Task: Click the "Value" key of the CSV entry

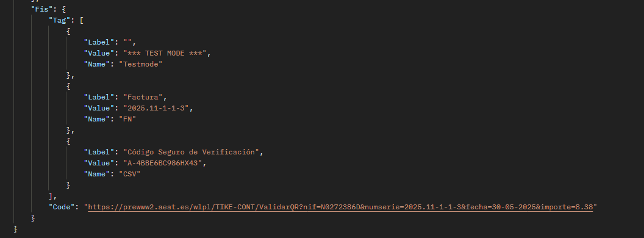Action: [x=99, y=163]
